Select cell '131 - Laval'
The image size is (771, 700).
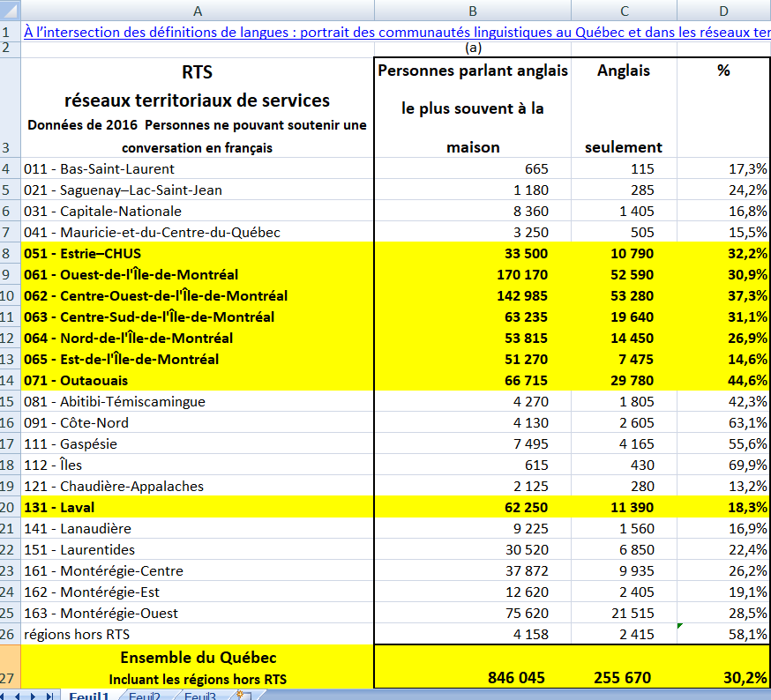pyautogui.click(x=198, y=507)
